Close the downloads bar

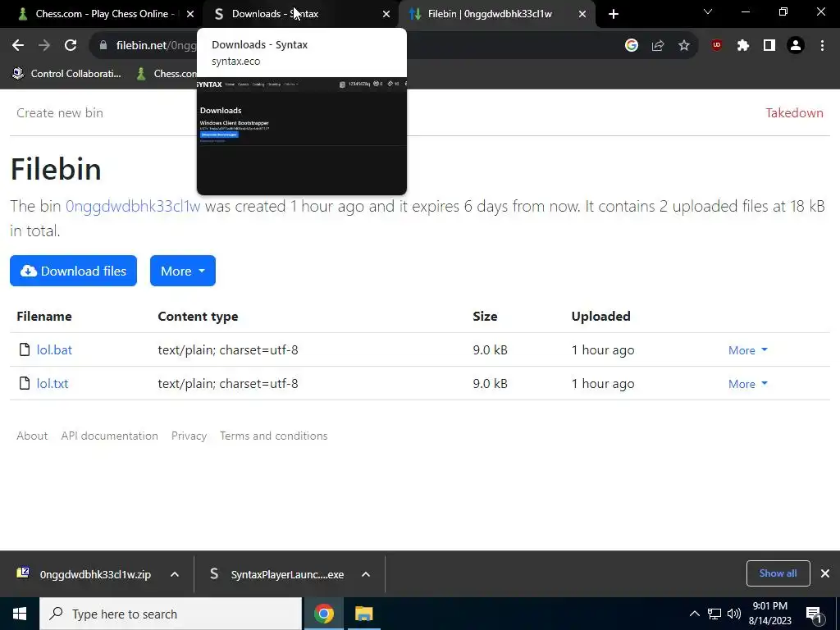pos(825,573)
